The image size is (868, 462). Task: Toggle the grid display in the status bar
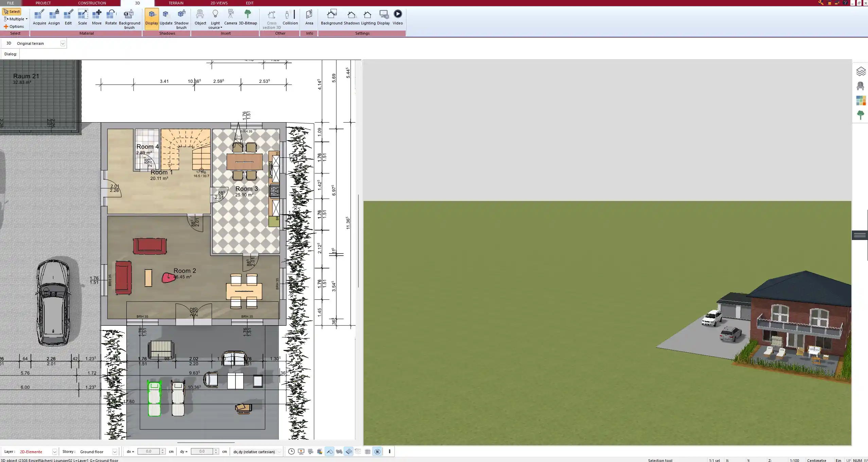[367, 451]
